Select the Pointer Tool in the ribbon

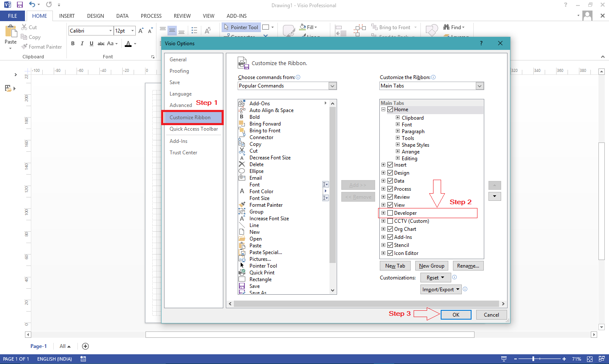241,27
